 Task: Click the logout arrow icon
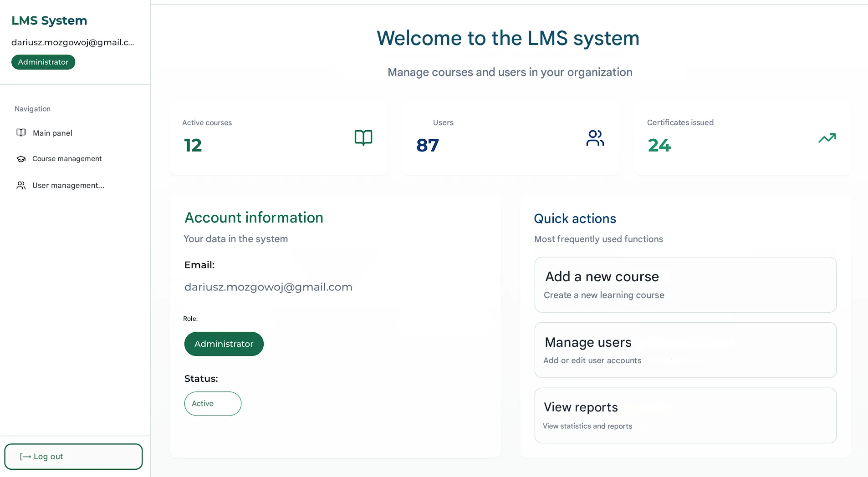pyautogui.click(x=25, y=456)
